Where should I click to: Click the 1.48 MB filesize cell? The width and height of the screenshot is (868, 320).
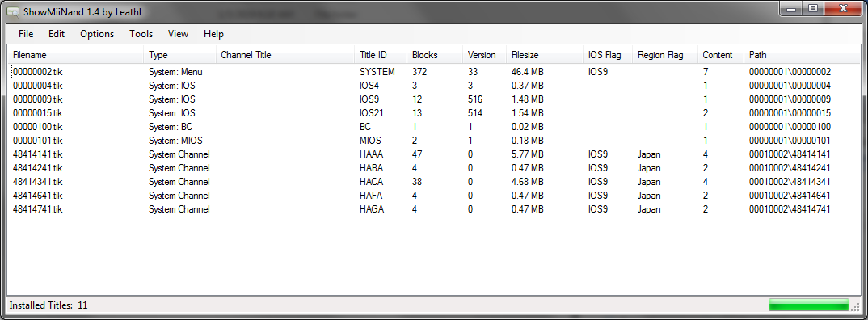coord(528,99)
